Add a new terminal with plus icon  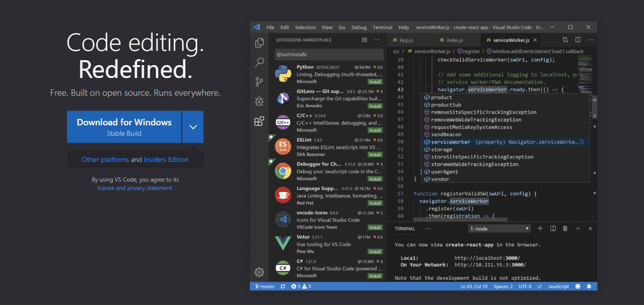[540, 229]
